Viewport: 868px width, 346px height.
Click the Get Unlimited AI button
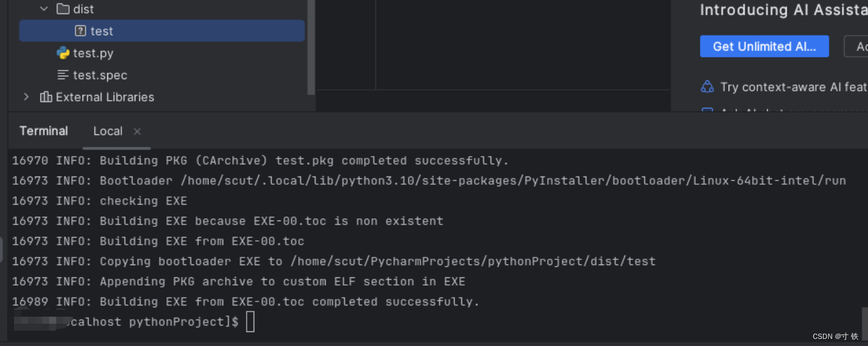(764, 46)
